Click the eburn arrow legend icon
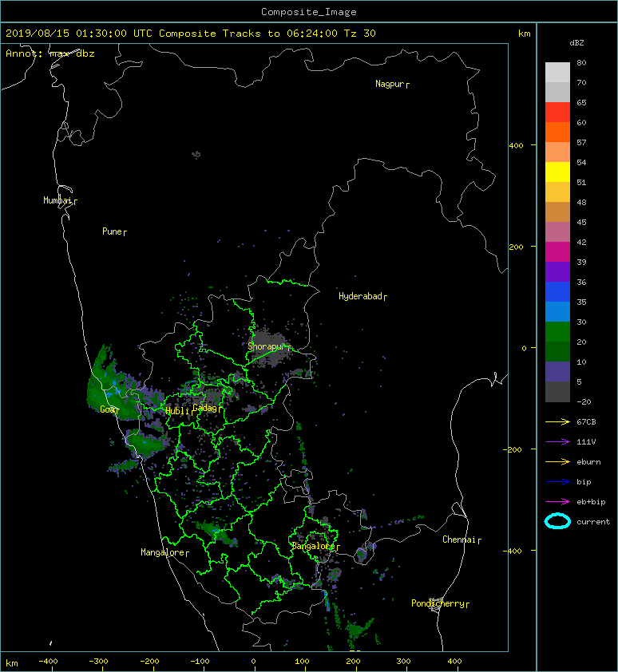 click(x=557, y=462)
